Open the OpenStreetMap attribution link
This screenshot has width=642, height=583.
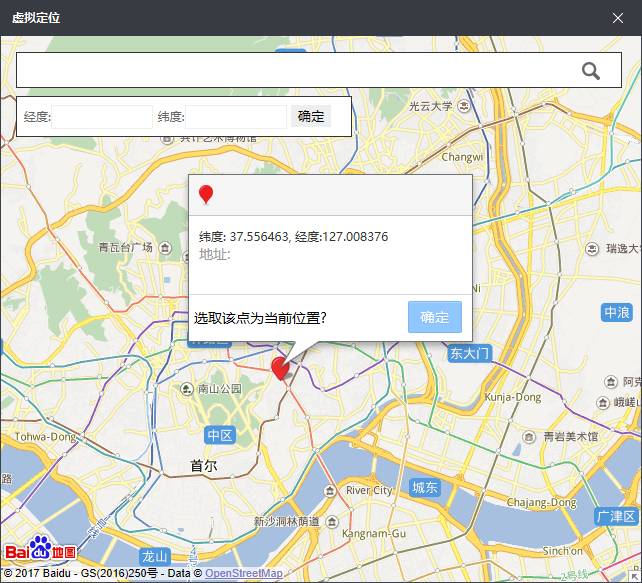point(244,574)
